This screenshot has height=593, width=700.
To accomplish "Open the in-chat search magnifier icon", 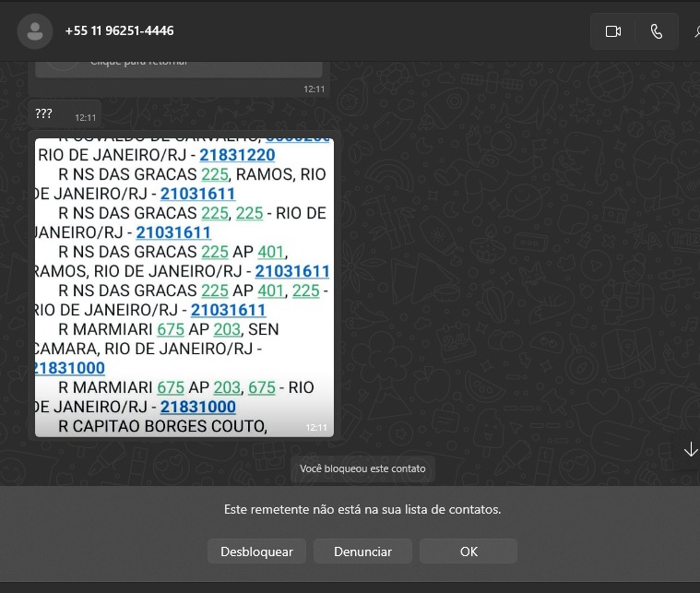I will 695,31.
